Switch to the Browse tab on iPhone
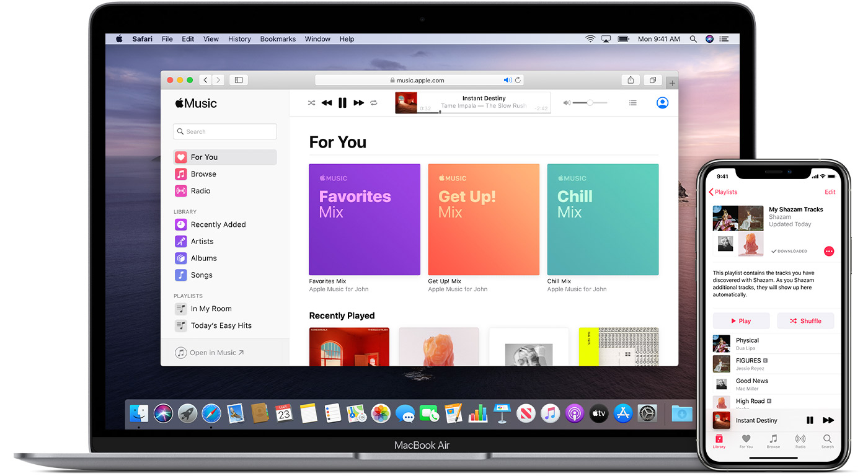Viewport: 868px width, 476px height. [x=773, y=441]
